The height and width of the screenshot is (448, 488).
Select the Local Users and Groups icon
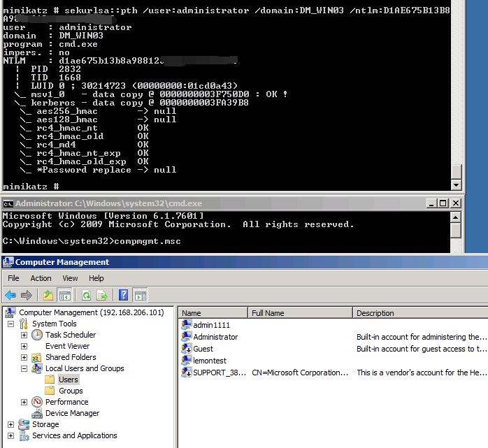click(37, 368)
